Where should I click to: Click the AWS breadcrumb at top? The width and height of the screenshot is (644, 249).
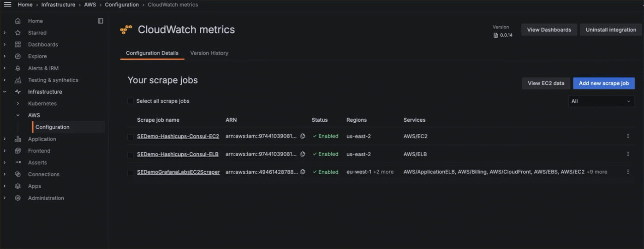(90, 5)
